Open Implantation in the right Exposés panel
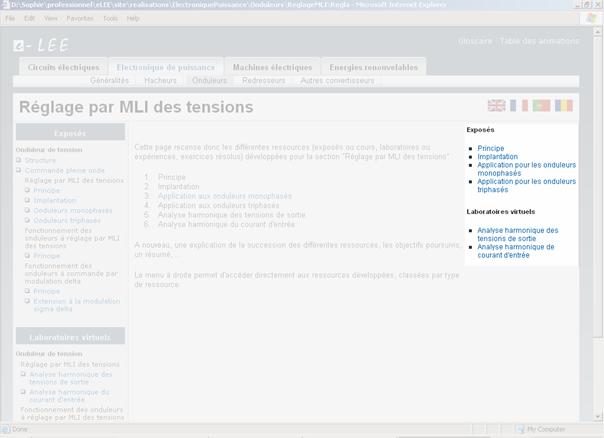Screen dimensions: 604x438 pyautogui.click(x=497, y=157)
